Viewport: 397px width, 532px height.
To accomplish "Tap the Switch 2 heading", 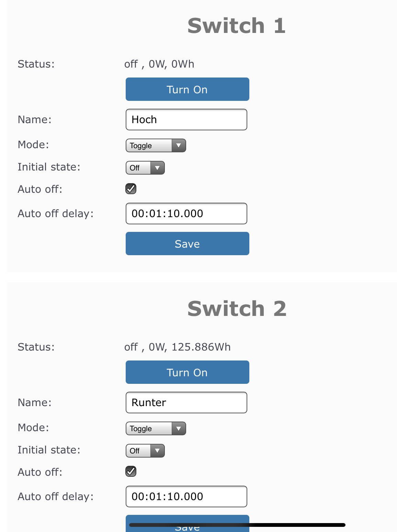I will click(237, 309).
